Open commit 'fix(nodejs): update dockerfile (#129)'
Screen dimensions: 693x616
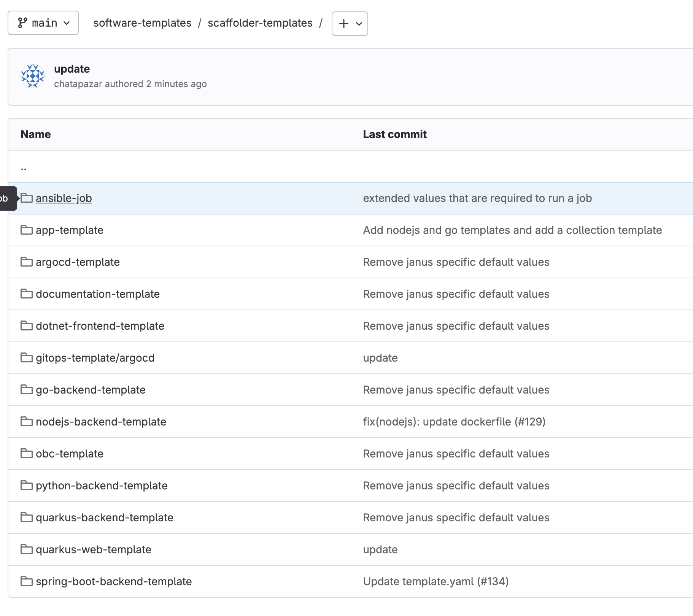(x=454, y=422)
